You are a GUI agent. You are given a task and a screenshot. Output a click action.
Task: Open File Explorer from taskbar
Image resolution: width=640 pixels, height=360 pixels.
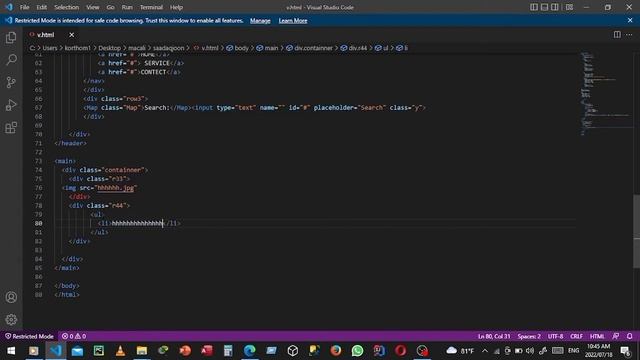pos(142,351)
